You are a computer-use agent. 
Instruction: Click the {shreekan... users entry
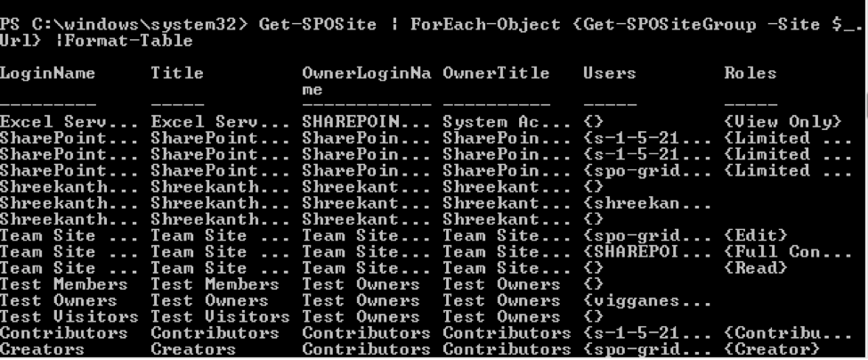point(636,203)
